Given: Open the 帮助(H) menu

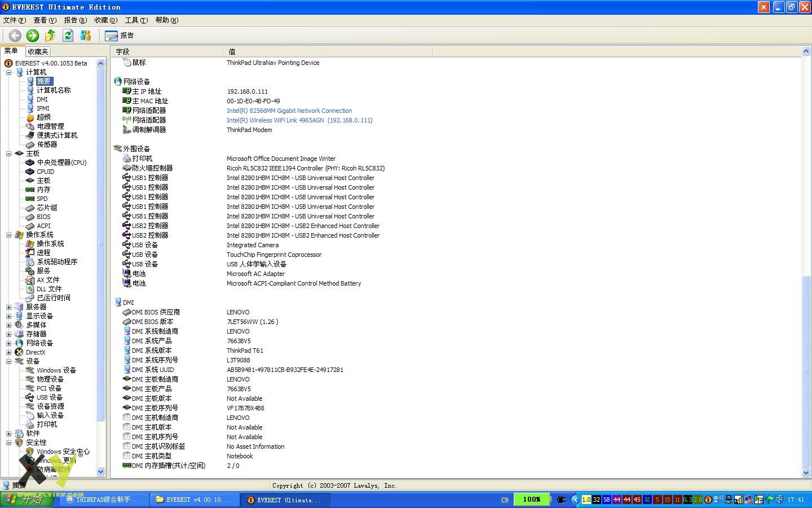Looking at the screenshot, I should coord(167,20).
